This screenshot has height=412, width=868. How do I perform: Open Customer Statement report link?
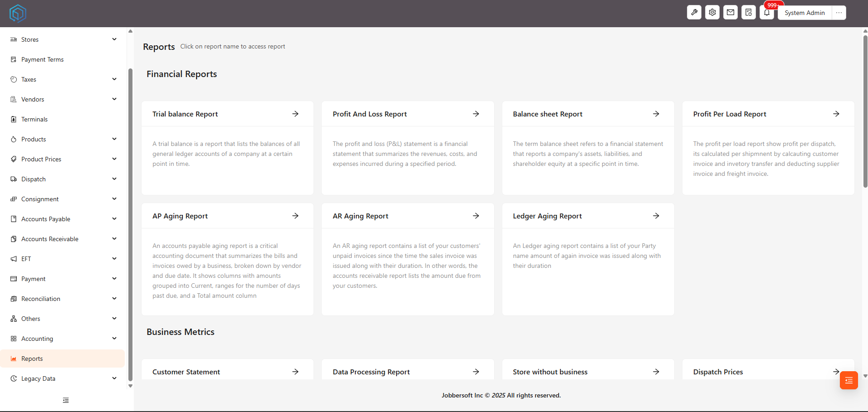coord(186,372)
